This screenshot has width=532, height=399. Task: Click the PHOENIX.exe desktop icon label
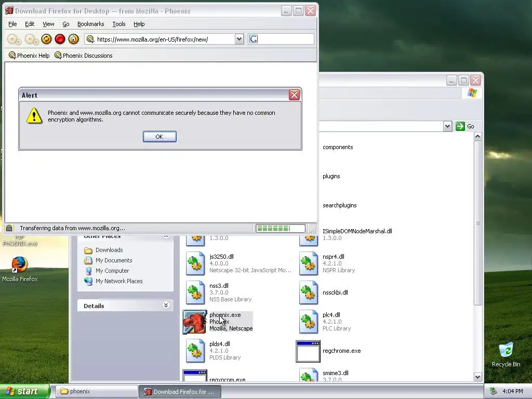[20, 243]
